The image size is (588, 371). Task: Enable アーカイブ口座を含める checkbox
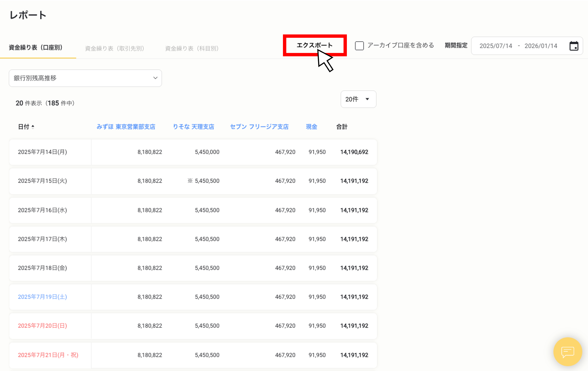pos(359,46)
